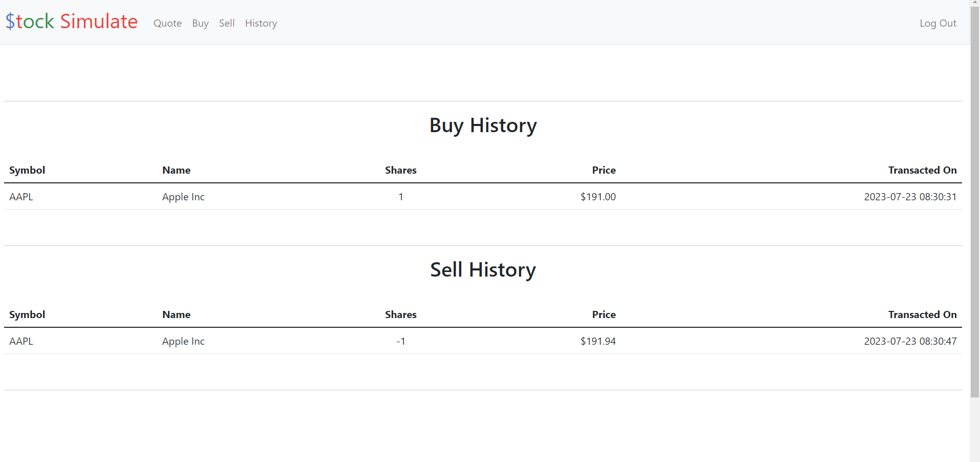Click the Log Out link
This screenshot has height=462, width=980.
pyautogui.click(x=937, y=23)
